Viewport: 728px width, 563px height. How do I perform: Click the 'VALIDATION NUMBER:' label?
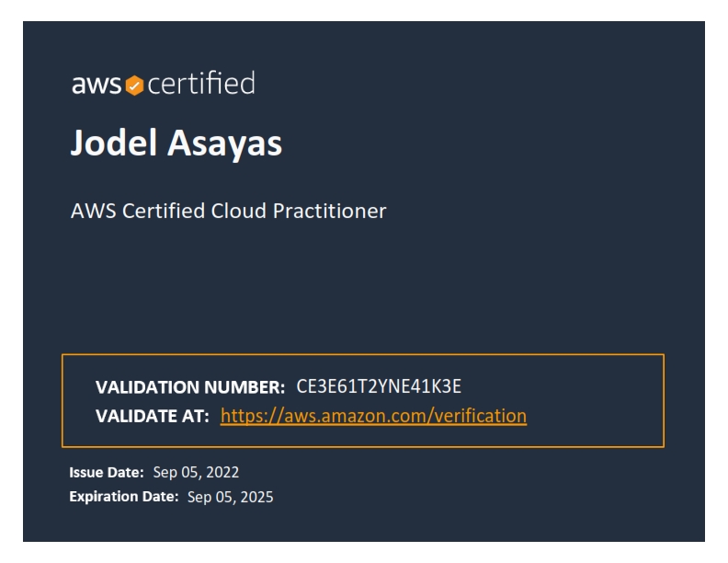tap(190, 387)
